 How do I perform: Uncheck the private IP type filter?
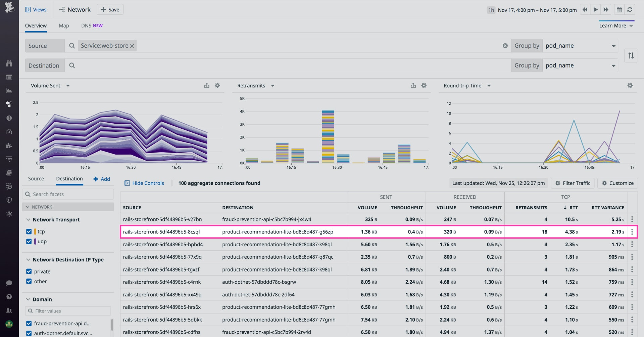[29, 271]
